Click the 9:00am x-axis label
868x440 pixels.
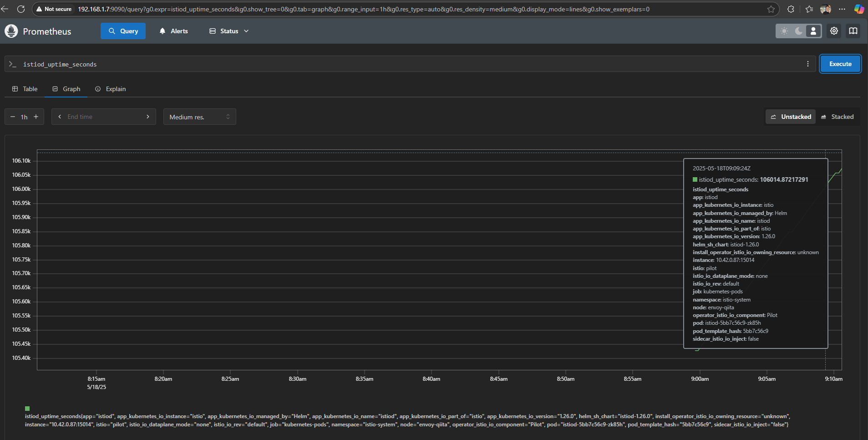click(x=700, y=379)
